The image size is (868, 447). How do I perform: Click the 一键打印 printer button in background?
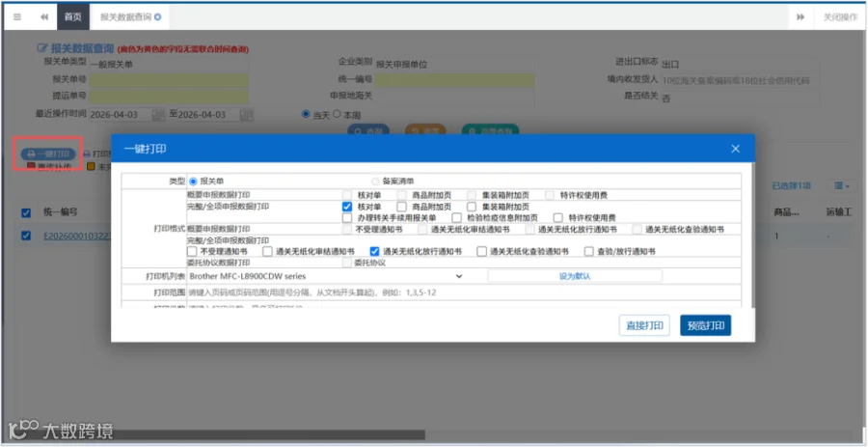[x=49, y=154]
